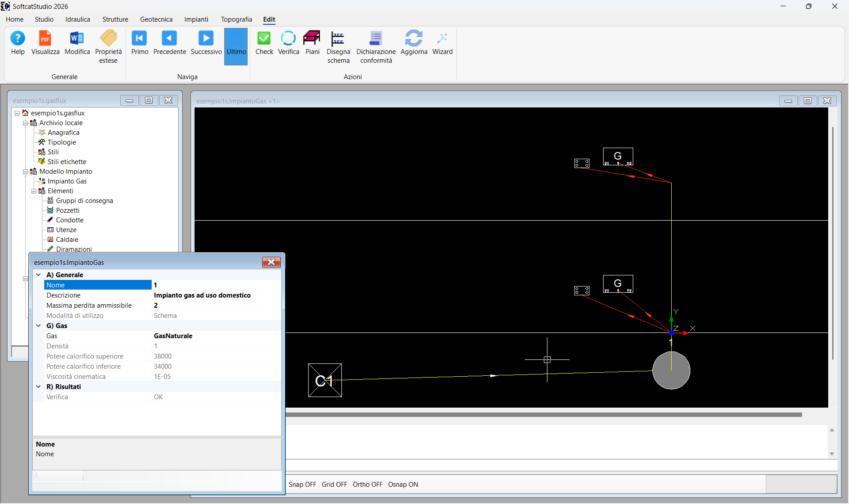Jump to Ultimo record
This screenshot has width=849, height=504.
(x=236, y=47)
